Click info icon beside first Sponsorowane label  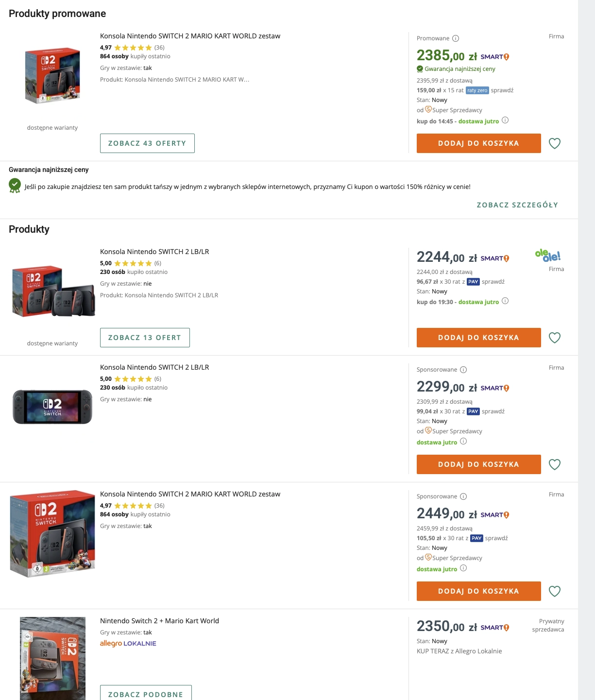click(x=463, y=370)
